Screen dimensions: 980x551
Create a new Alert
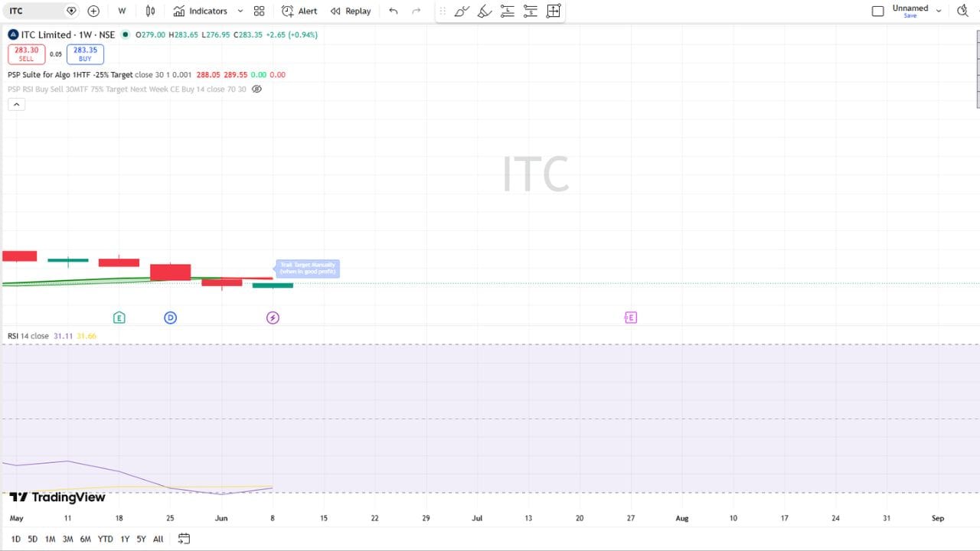tap(299, 11)
